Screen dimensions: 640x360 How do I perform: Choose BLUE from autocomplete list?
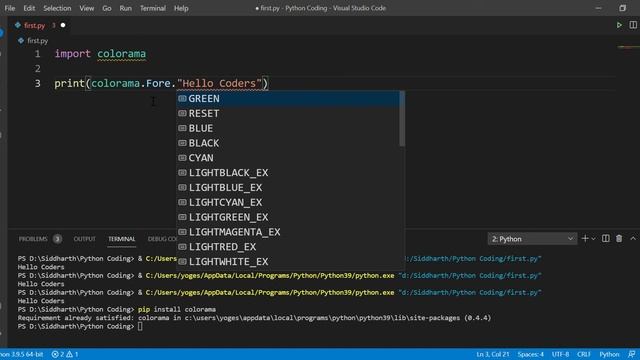point(288,128)
